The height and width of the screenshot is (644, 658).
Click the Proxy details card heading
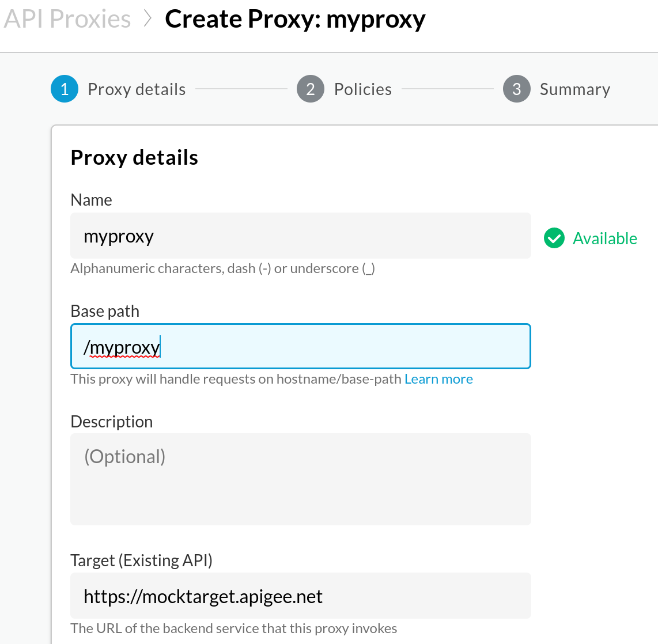click(134, 157)
